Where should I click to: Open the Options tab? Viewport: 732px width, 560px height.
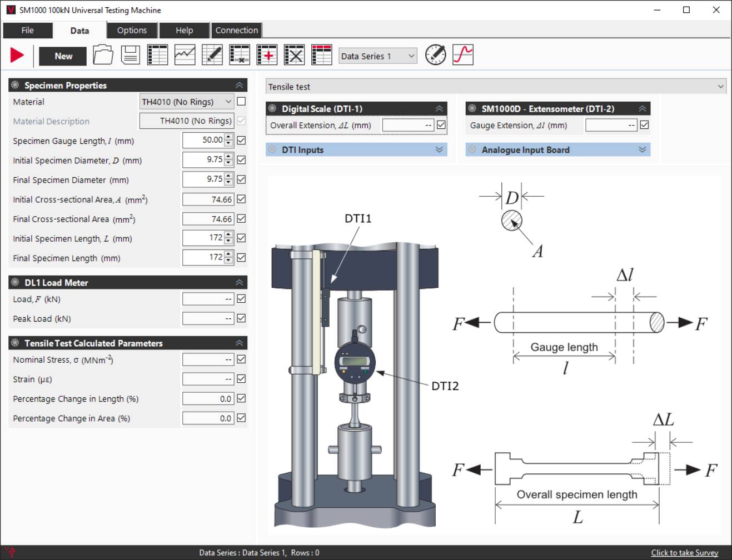(132, 31)
